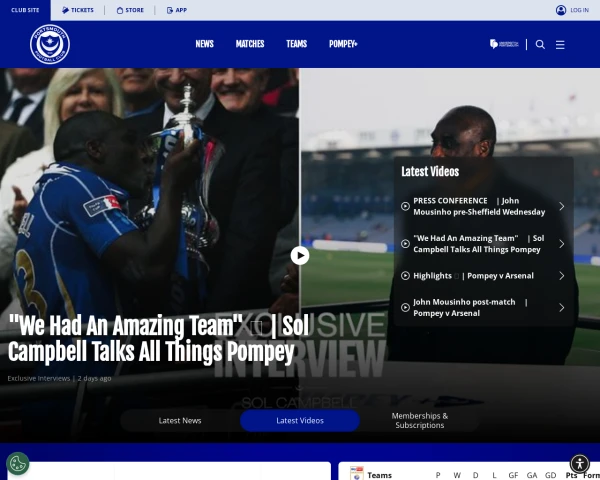Open the hamburger menu icon
The height and width of the screenshot is (480, 600).
pos(560,44)
